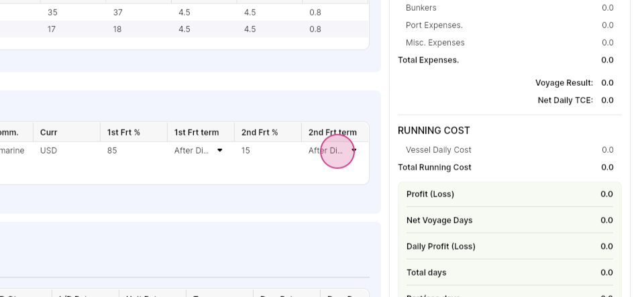Click the Bunkers amount 0.0

point(608,8)
